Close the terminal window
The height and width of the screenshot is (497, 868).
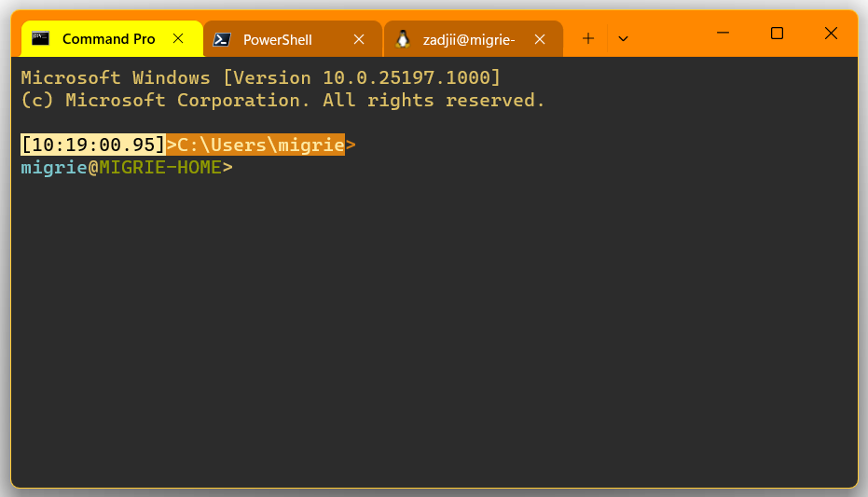(831, 34)
